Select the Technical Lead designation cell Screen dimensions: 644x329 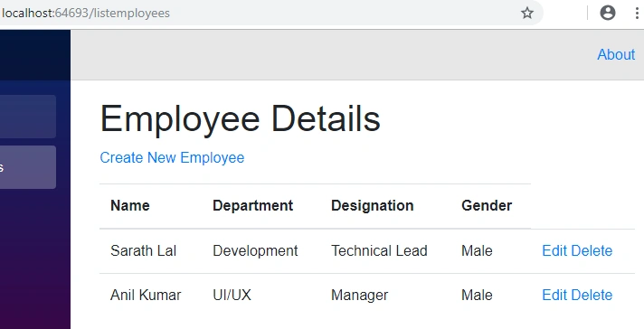click(379, 250)
